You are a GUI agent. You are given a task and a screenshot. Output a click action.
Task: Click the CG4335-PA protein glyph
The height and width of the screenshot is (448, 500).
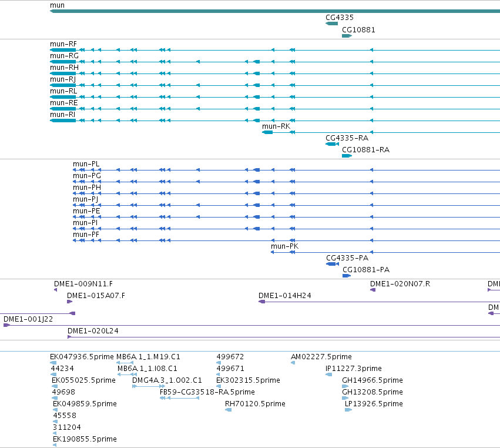[x=333, y=264]
